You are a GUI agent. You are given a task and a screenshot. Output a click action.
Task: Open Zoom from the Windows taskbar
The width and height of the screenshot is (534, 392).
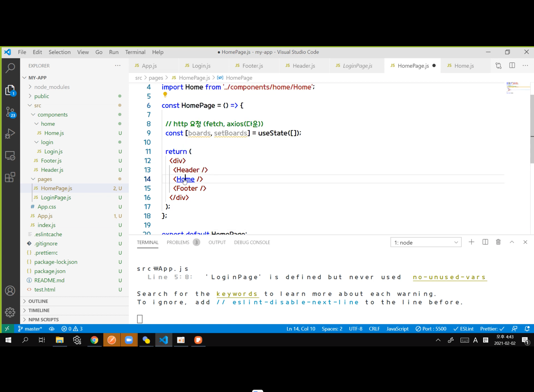(129, 340)
